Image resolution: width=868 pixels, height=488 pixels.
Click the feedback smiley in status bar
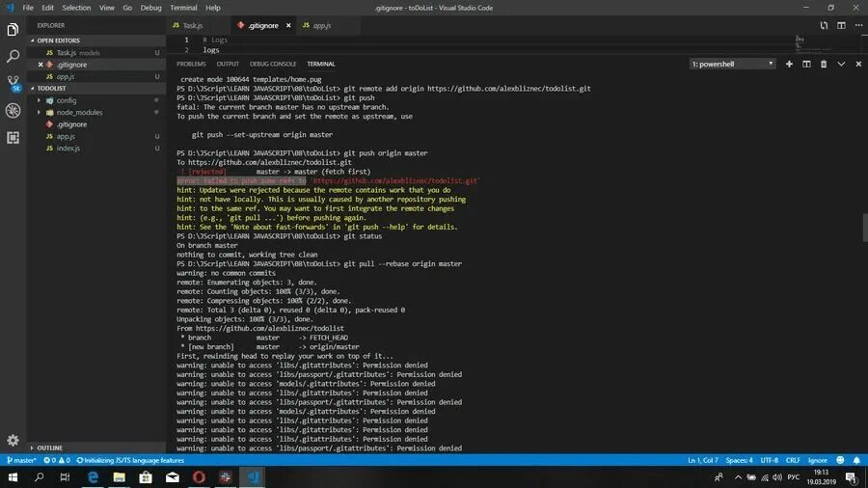tap(840, 460)
